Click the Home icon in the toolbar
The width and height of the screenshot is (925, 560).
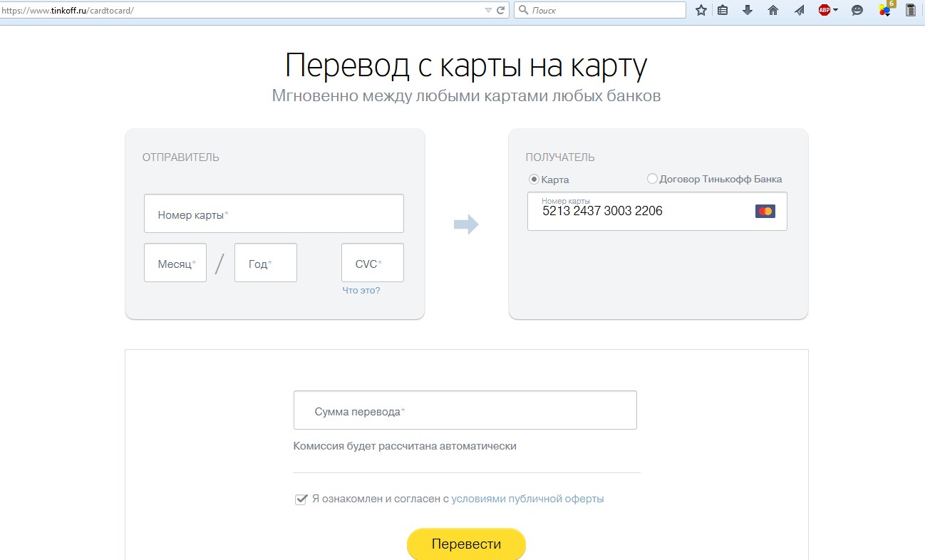(x=772, y=10)
